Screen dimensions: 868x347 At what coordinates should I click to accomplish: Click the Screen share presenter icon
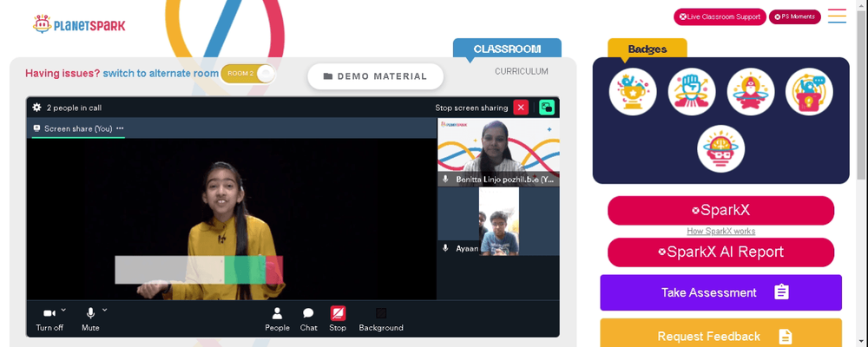point(36,128)
